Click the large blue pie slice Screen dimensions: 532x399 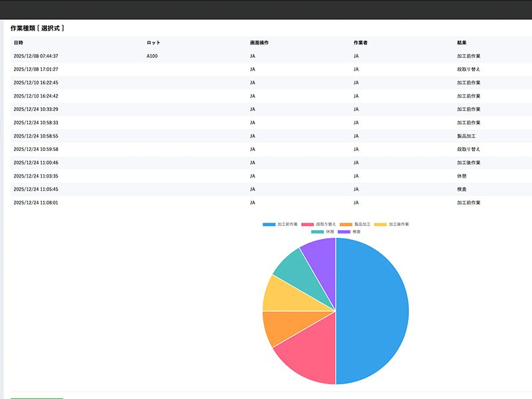(x=372, y=311)
